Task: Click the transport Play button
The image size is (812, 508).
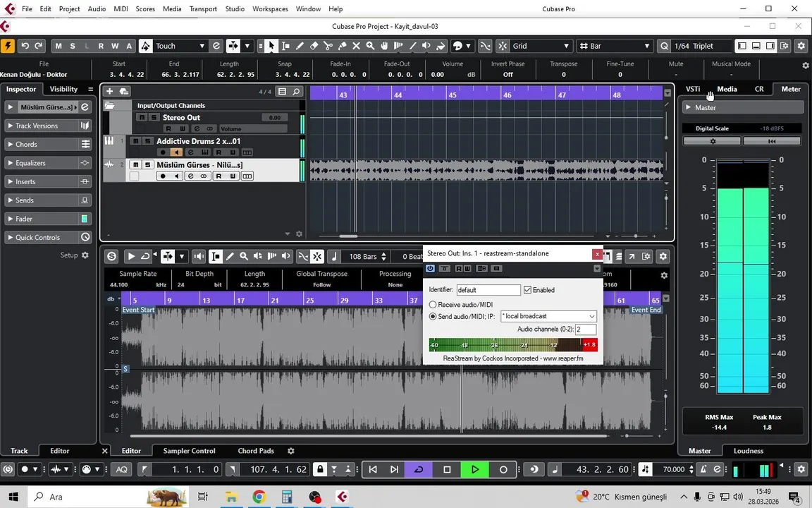Action: click(475, 470)
